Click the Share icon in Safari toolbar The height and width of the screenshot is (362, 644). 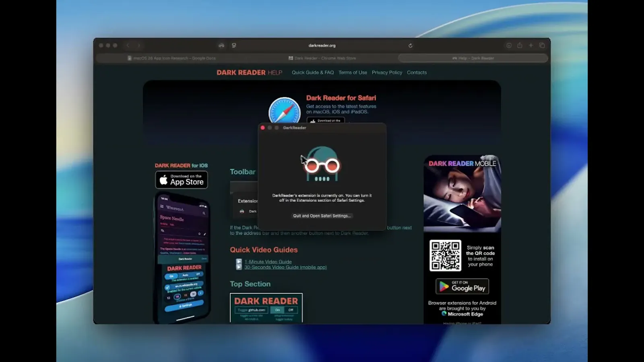click(x=520, y=45)
